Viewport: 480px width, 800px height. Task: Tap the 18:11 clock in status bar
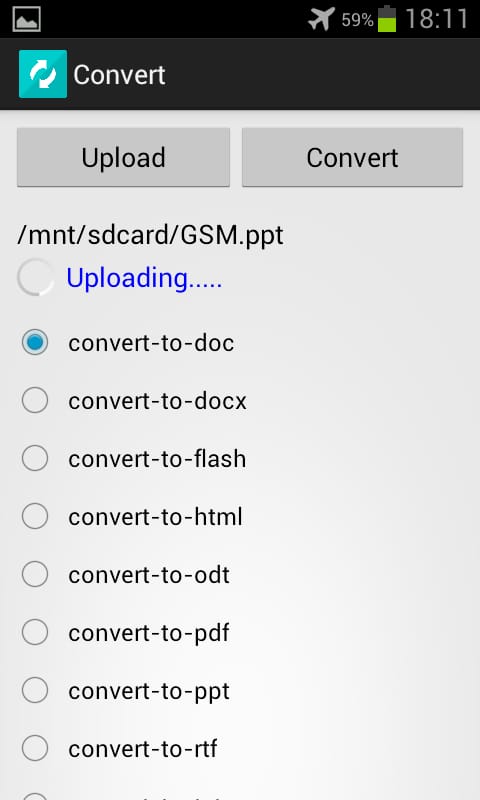(437, 19)
